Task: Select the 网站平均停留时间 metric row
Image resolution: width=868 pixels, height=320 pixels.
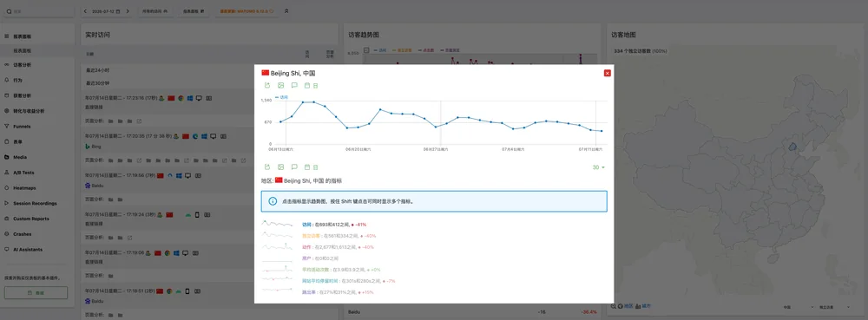Action: point(349,281)
